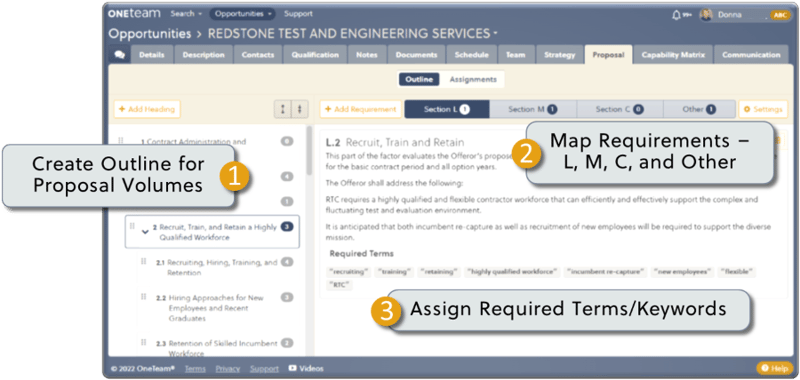Screen dimensions: 800x380
Task: Open the Details tab
Action: (x=153, y=55)
